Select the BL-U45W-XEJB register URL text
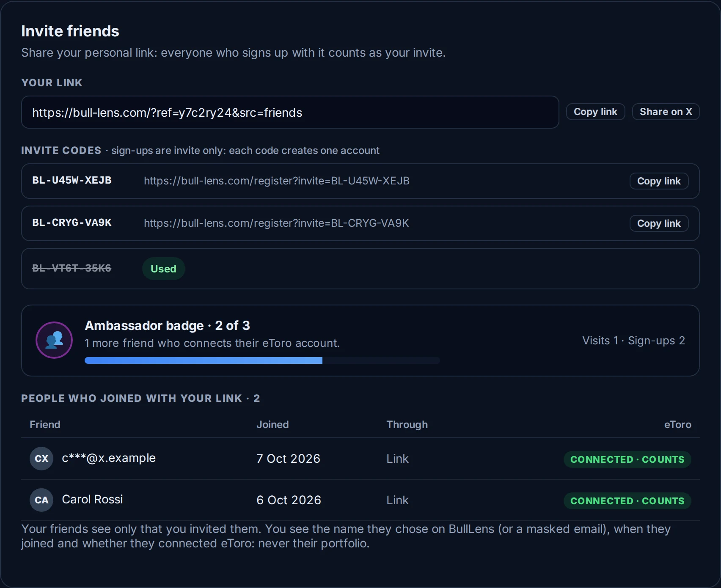Image resolution: width=721 pixels, height=588 pixels. (277, 181)
